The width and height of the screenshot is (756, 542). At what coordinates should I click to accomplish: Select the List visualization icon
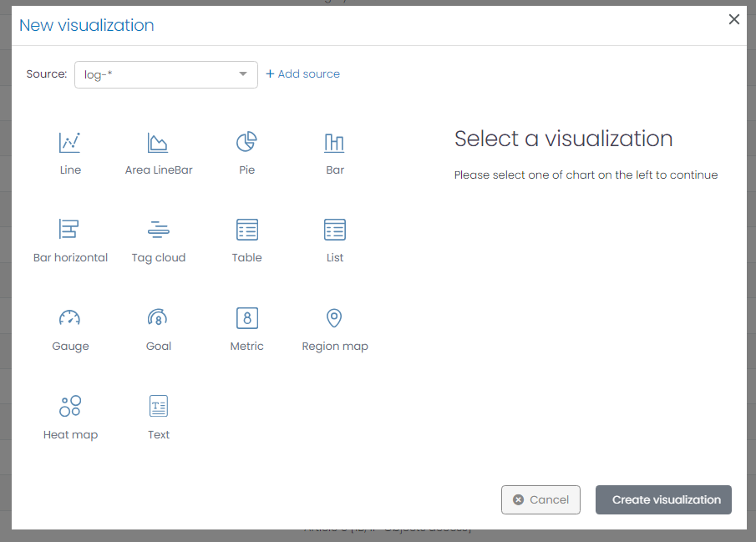click(335, 230)
